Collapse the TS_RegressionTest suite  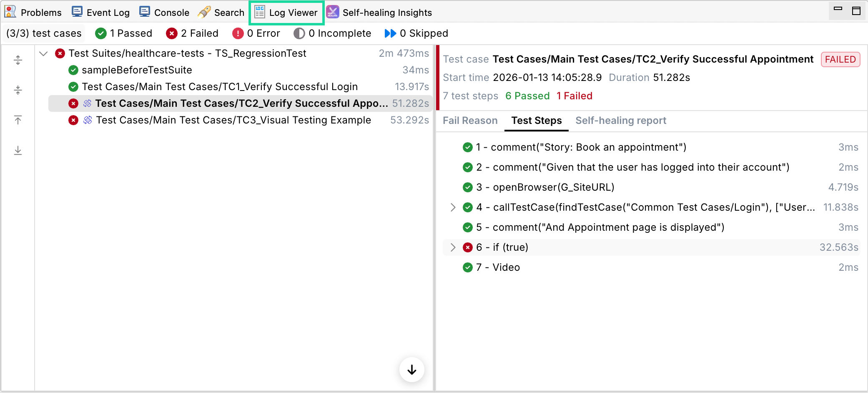(43, 53)
